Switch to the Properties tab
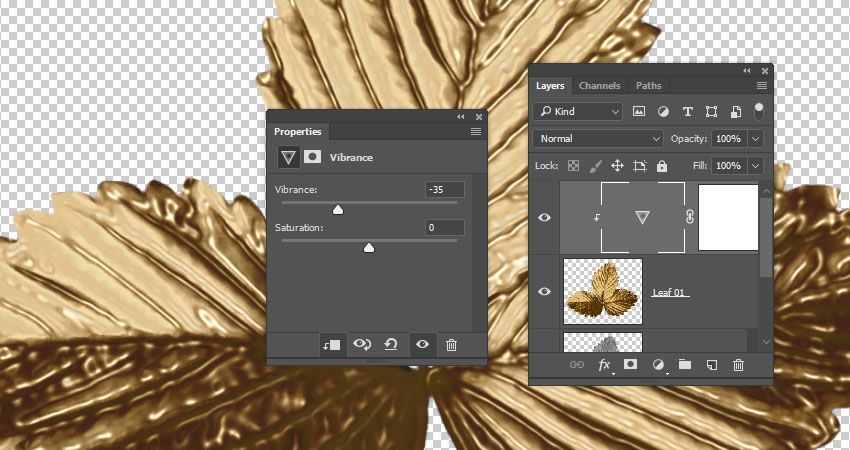The height and width of the screenshot is (450, 850). pyautogui.click(x=298, y=132)
